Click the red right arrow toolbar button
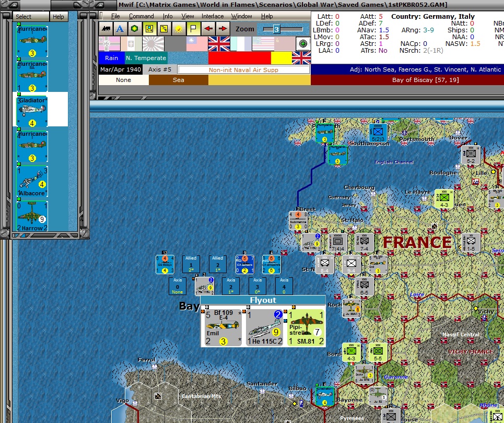The height and width of the screenshot is (423, 504). pyautogui.click(x=222, y=29)
